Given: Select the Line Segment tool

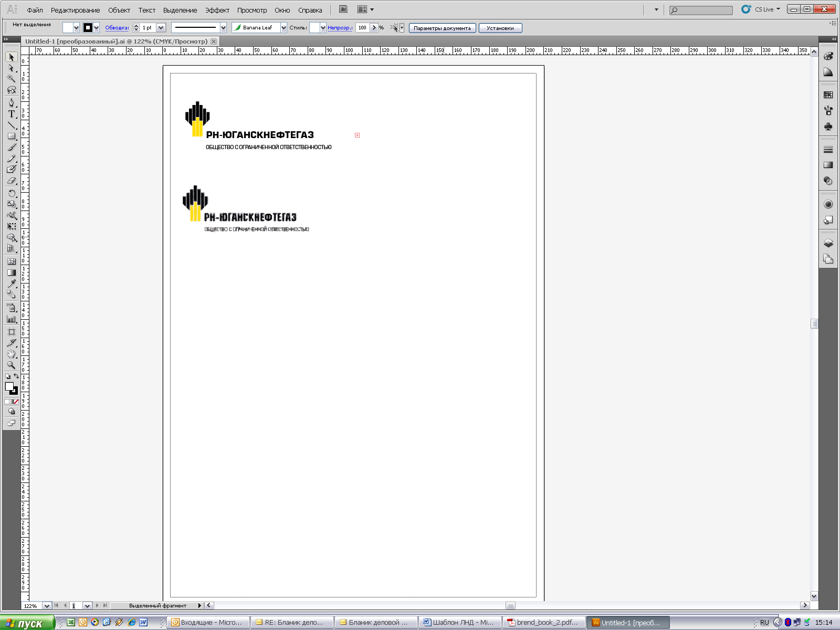Looking at the screenshot, I should 12,125.
